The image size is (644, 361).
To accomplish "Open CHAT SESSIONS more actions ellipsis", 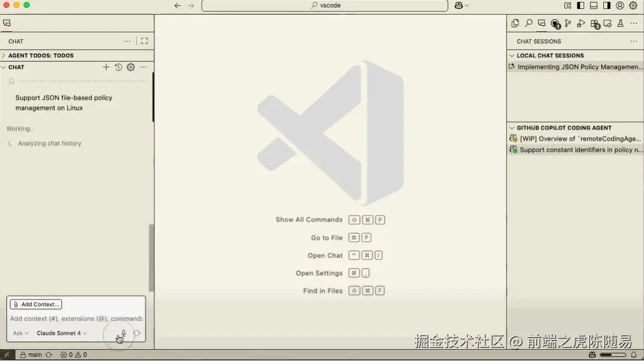I will pyautogui.click(x=634, y=41).
